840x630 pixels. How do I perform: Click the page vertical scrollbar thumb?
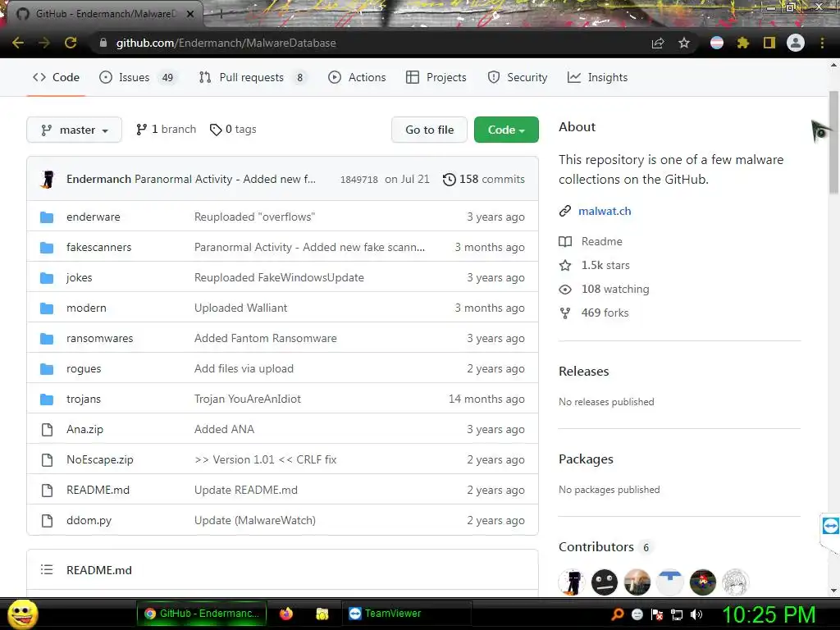pos(833,142)
